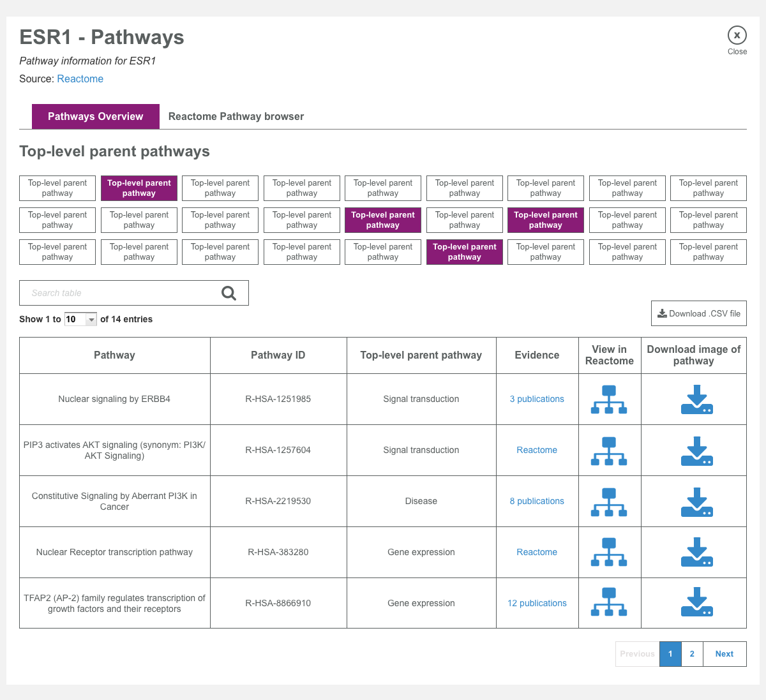Viewport: 766px width, 700px height.
Task: Click inside the Search table input field
Action: [x=115, y=292]
